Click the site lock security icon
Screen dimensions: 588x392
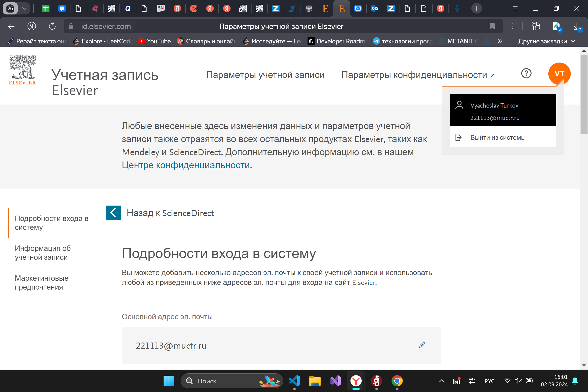(x=71, y=26)
